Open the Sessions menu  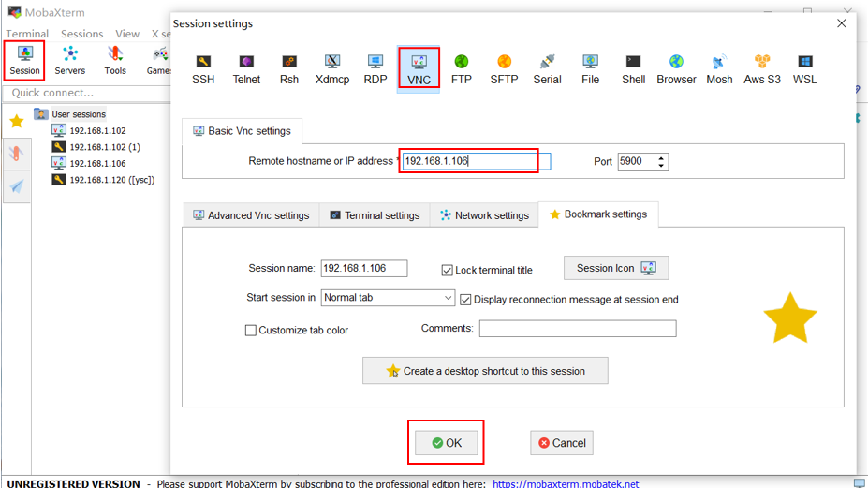coord(81,34)
